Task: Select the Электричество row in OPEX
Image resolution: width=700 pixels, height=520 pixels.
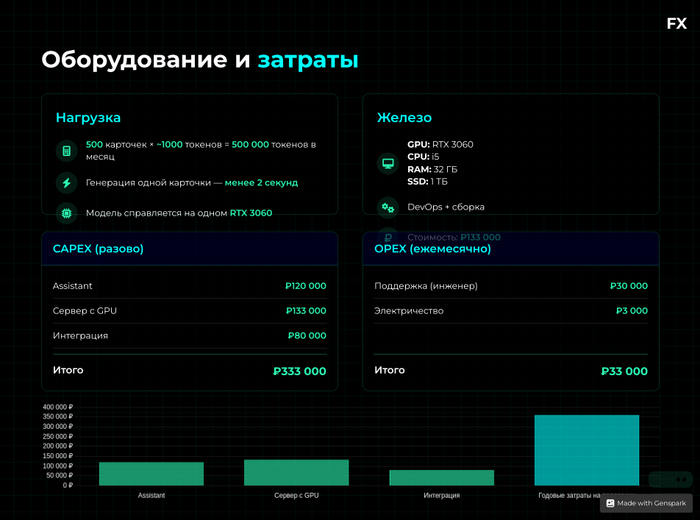Action: click(510, 311)
